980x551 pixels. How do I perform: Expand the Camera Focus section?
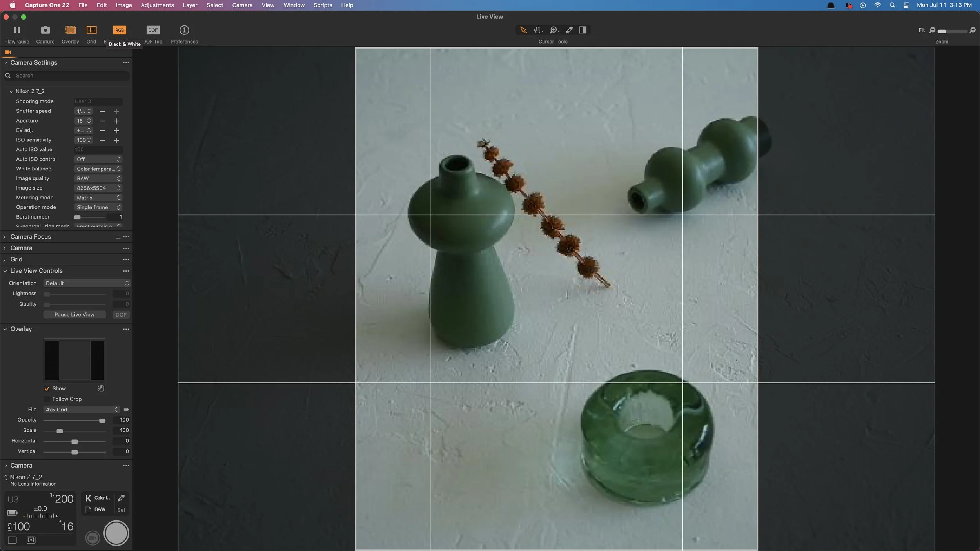[x=4, y=237]
